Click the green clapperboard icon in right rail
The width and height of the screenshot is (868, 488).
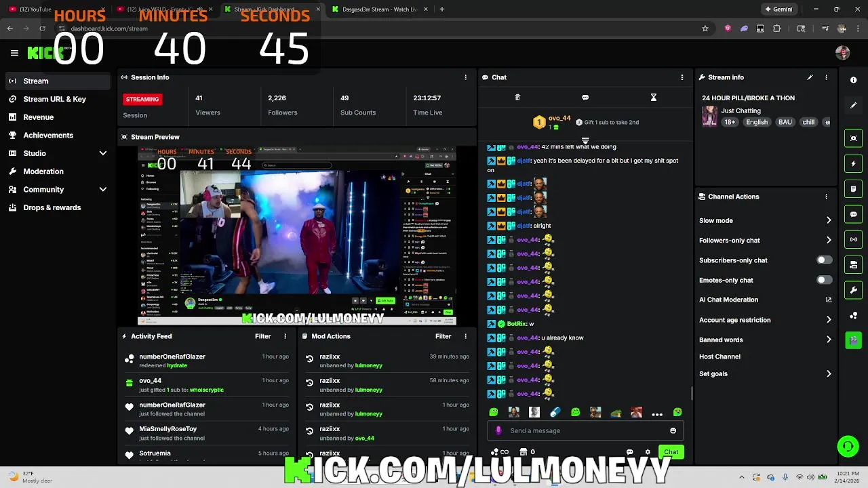coord(853,340)
